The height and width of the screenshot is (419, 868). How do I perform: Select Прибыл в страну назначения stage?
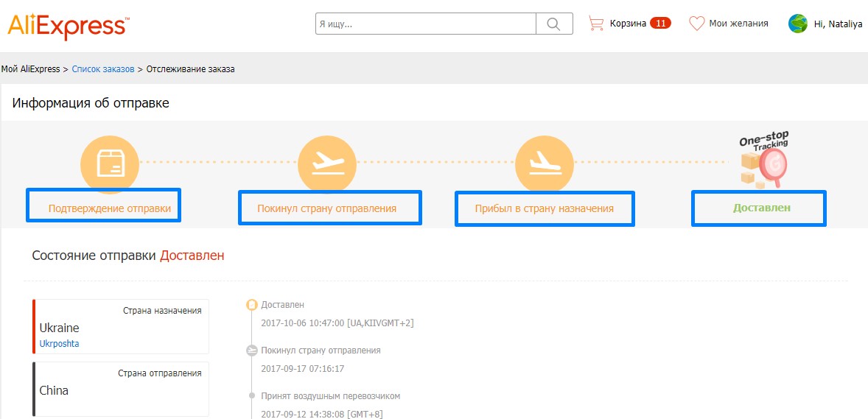[545, 208]
